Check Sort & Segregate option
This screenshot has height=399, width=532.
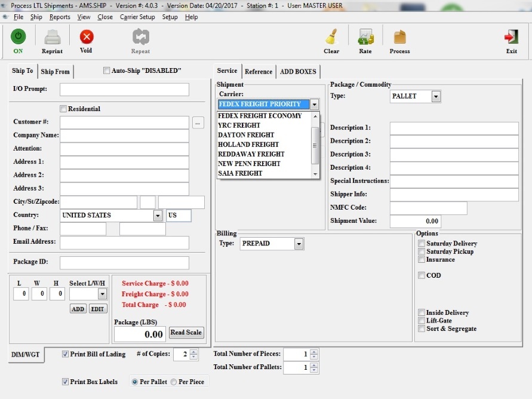pyautogui.click(x=422, y=329)
